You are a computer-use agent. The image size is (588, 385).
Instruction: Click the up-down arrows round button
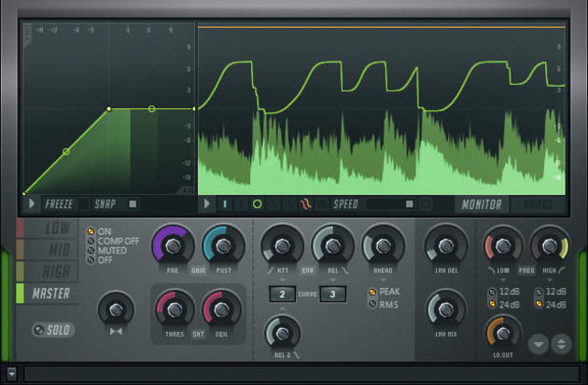(561, 344)
